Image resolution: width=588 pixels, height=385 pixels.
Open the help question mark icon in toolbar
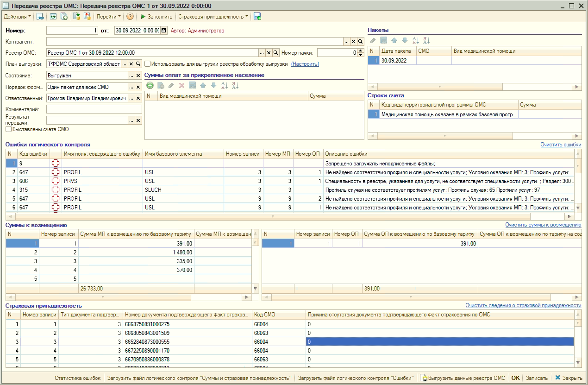pos(130,17)
